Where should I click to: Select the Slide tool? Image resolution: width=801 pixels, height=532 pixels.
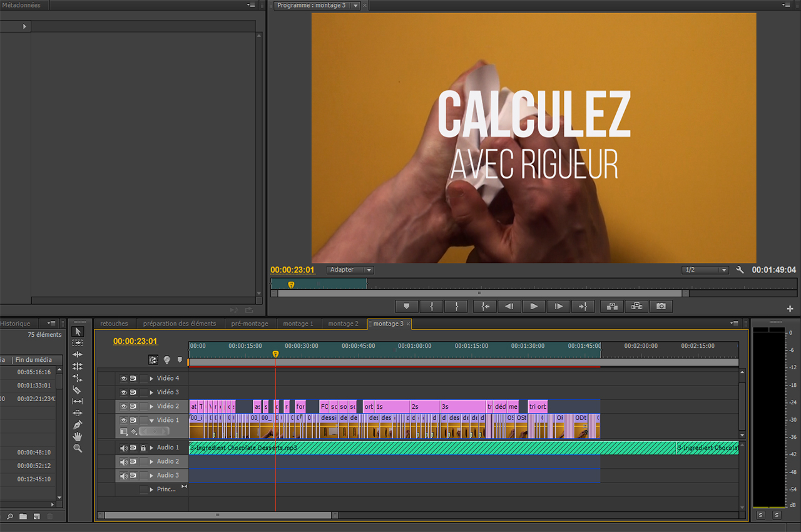click(x=78, y=413)
